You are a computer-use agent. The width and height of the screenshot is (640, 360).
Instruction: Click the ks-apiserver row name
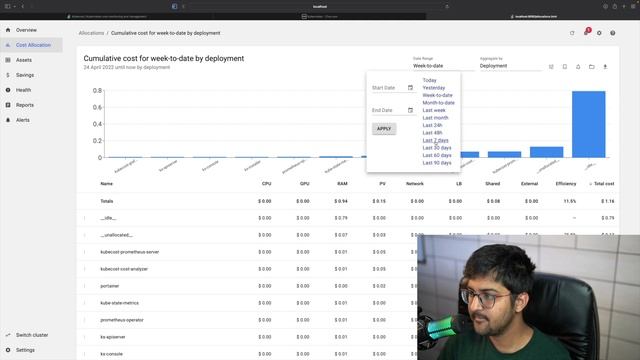tap(113, 337)
